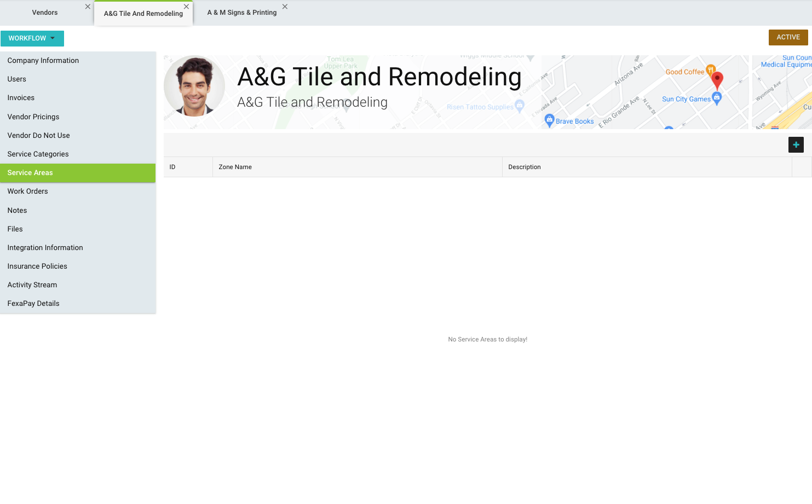Image resolution: width=812 pixels, height=504 pixels.
Task: Open FexaPay Details
Action: (x=33, y=304)
